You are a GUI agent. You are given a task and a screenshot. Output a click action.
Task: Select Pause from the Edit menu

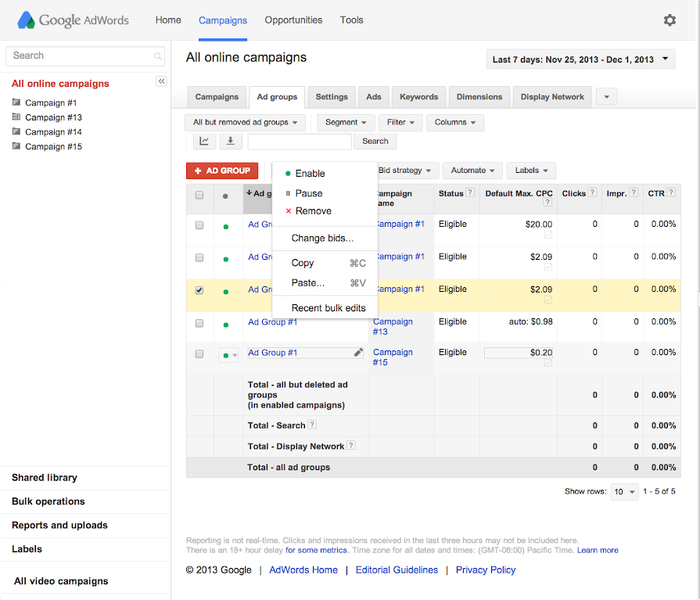click(308, 193)
